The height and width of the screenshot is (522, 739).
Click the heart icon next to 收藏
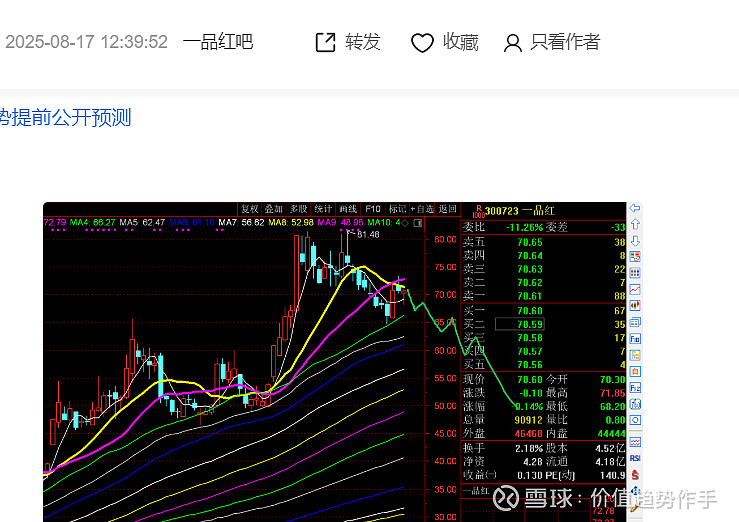[422, 43]
